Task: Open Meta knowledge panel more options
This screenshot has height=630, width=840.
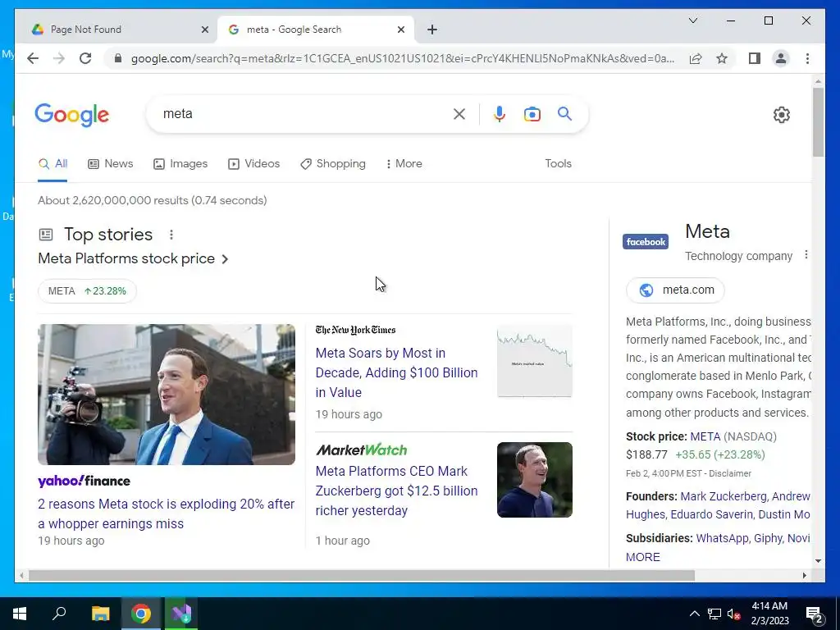Action: (x=806, y=255)
